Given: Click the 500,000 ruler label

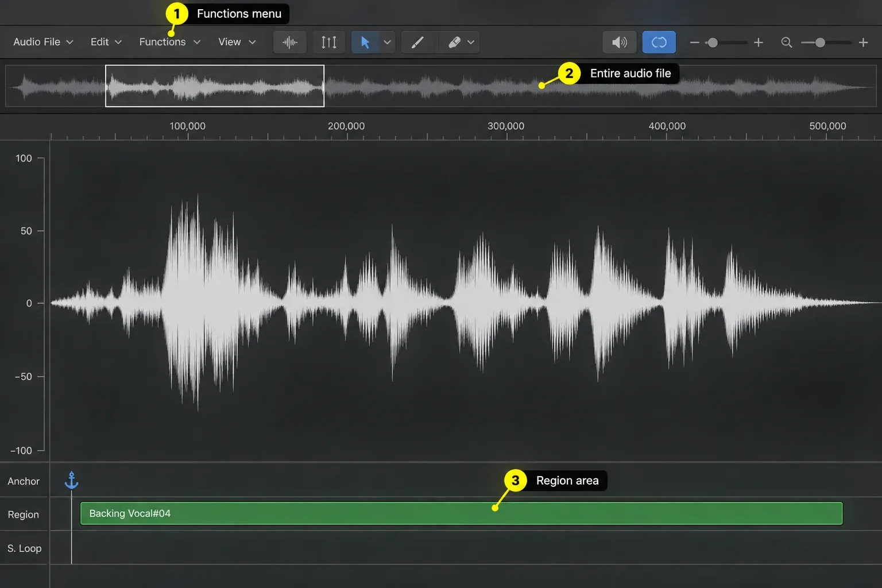Looking at the screenshot, I should pos(827,126).
